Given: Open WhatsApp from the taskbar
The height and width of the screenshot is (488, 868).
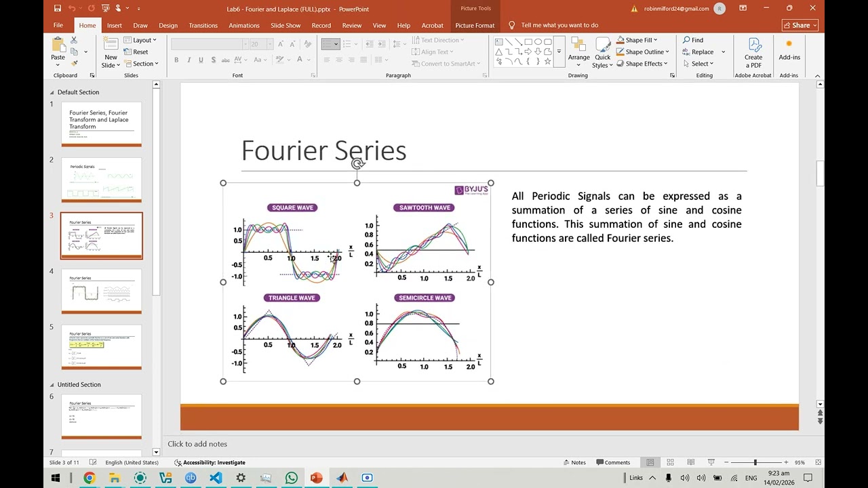Looking at the screenshot, I should pos(291,478).
